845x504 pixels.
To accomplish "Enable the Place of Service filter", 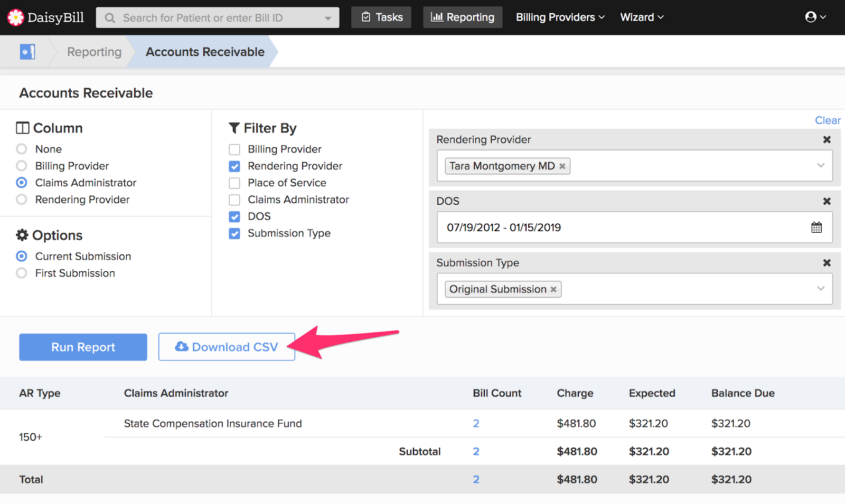I will [x=234, y=183].
